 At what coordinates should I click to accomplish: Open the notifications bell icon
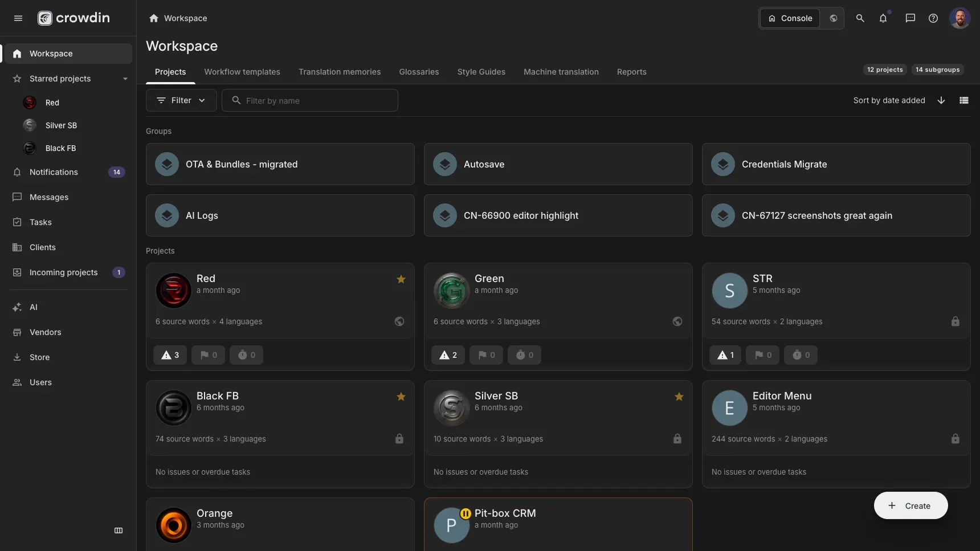pyautogui.click(x=883, y=18)
